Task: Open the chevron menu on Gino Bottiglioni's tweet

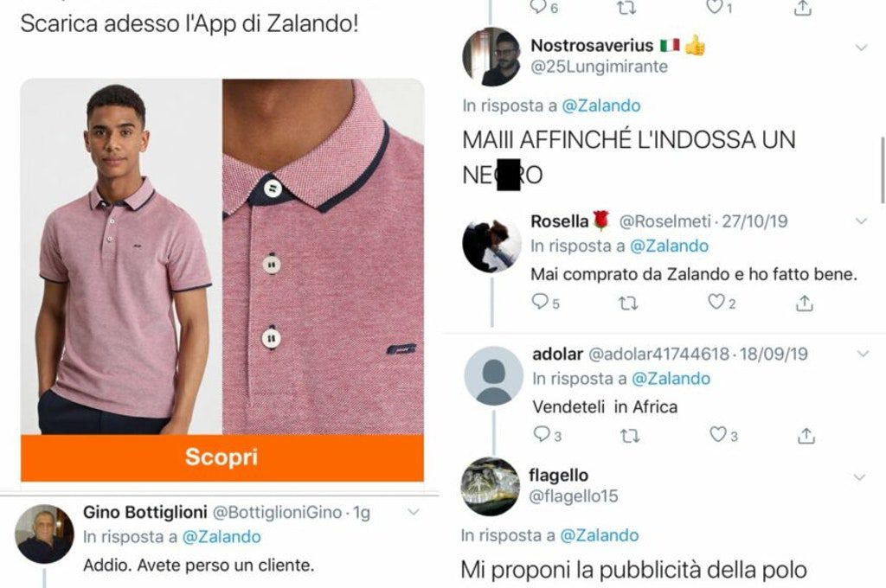Action: [414, 512]
